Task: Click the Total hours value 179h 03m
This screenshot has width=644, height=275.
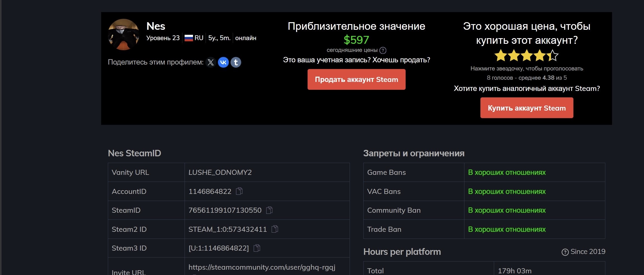Action: tap(515, 271)
